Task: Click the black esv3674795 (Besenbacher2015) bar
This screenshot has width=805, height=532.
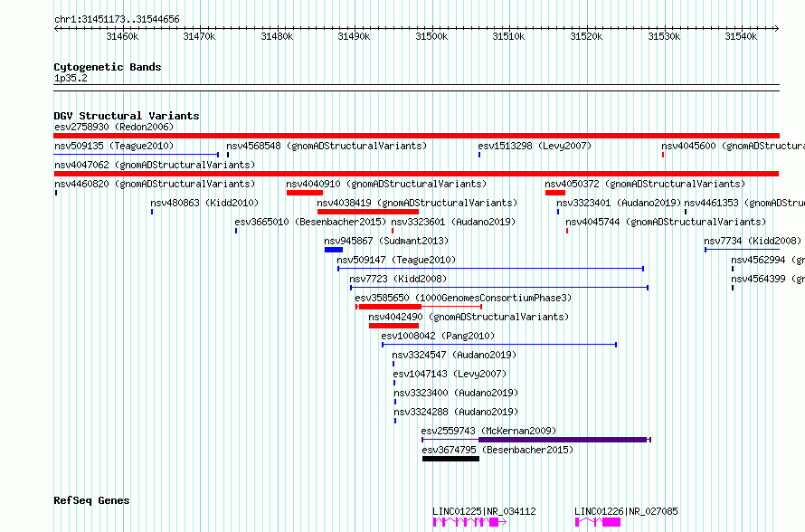Action: (450, 459)
